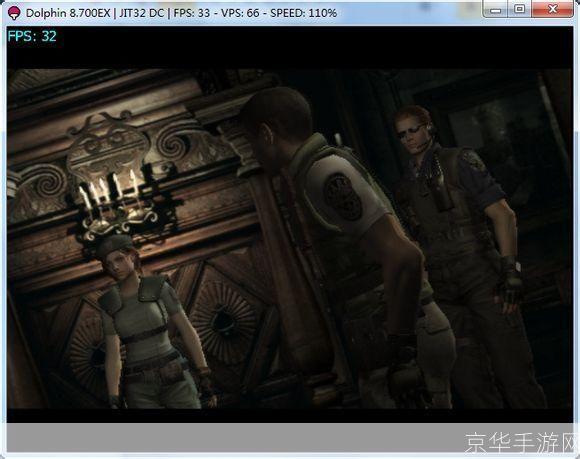580x459 pixels.
Task: Click inside the game render viewport
Action: pyautogui.click(x=290, y=224)
